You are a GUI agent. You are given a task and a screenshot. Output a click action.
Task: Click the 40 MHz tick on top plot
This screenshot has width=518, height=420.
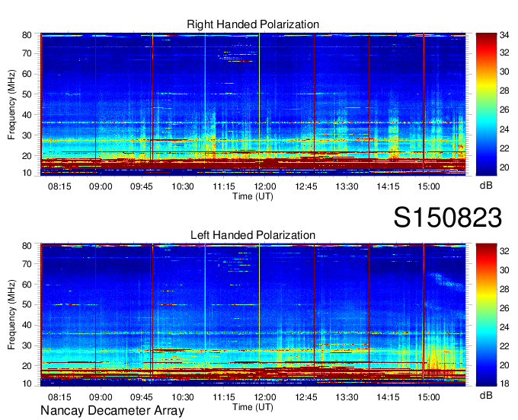27,115
